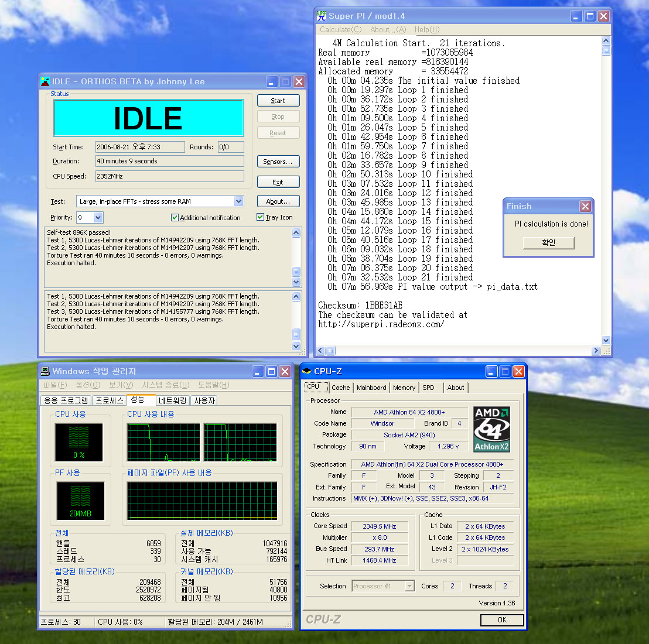Switch to 네트워킹 tab
The height and width of the screenshot is (644, 649).
pos(173,400)
